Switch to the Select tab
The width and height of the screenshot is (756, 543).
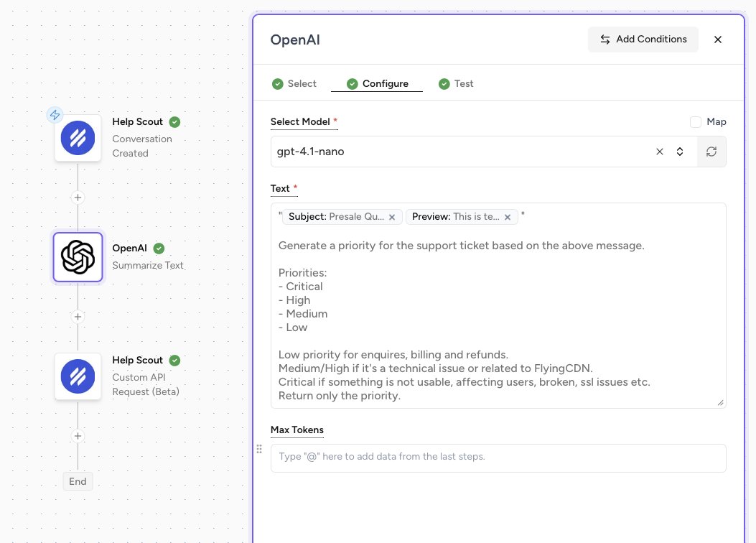tap(294, 84)
